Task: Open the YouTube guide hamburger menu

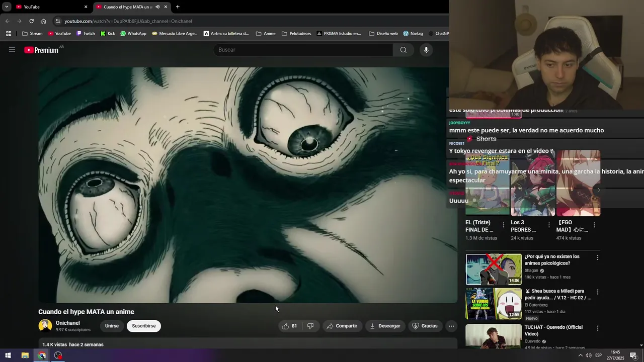Action: pyautogui.click(x=12, y=50)
